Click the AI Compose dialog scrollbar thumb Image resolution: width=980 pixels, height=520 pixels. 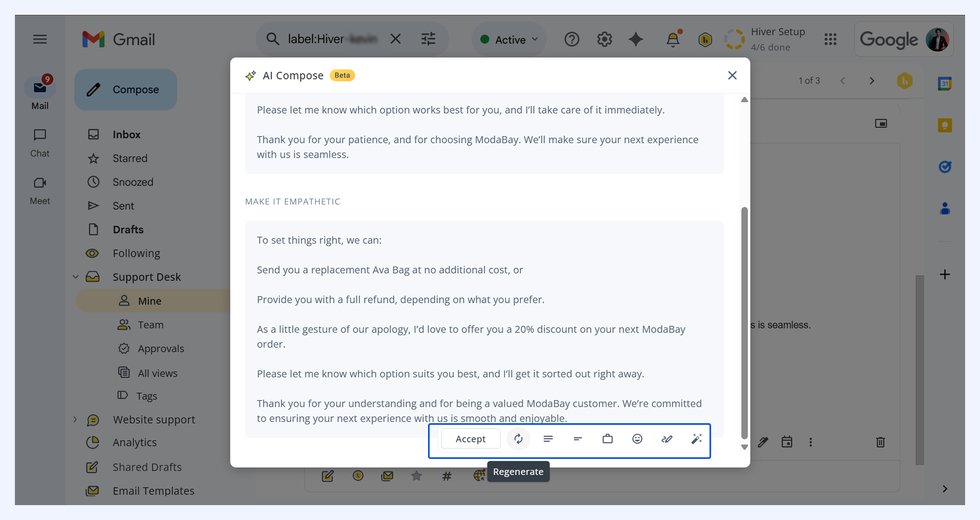[744, 323]
